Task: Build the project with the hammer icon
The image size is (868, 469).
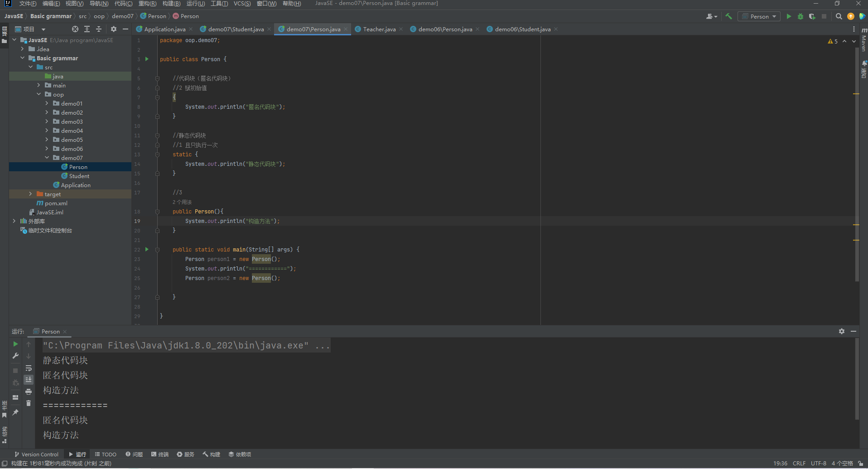Action: (x=728, y=16)
